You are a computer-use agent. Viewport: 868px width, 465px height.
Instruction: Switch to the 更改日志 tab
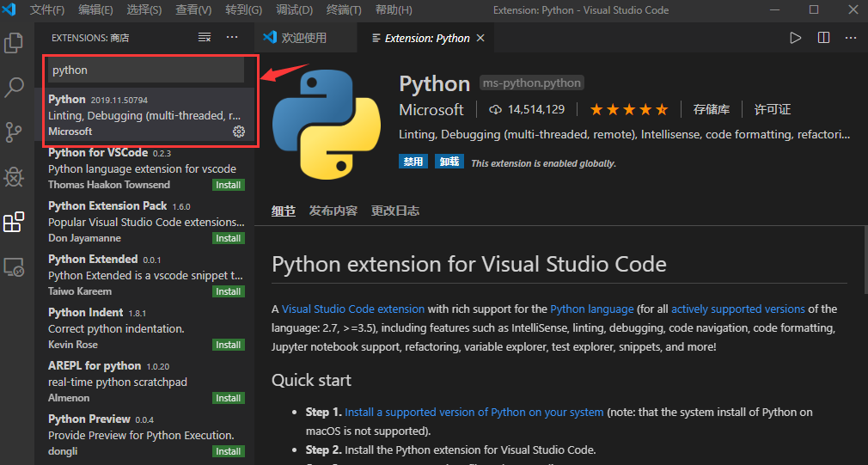tap(395, 211)
